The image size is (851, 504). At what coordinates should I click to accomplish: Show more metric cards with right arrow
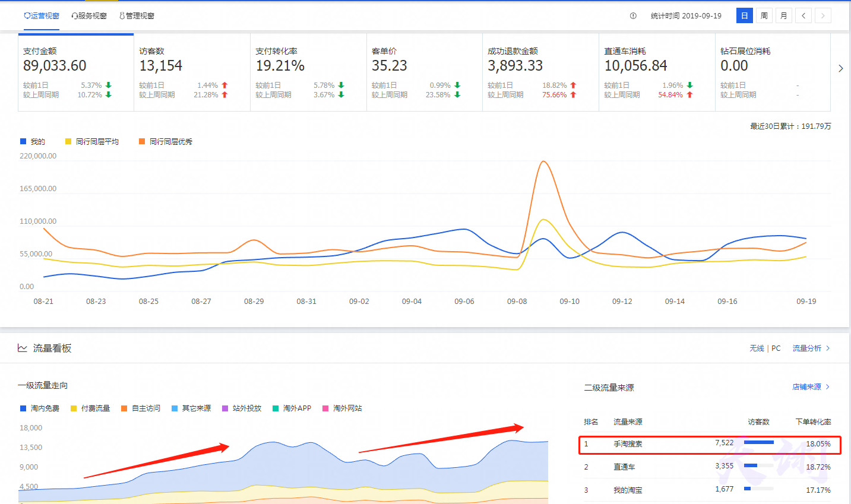coord(840,68)
